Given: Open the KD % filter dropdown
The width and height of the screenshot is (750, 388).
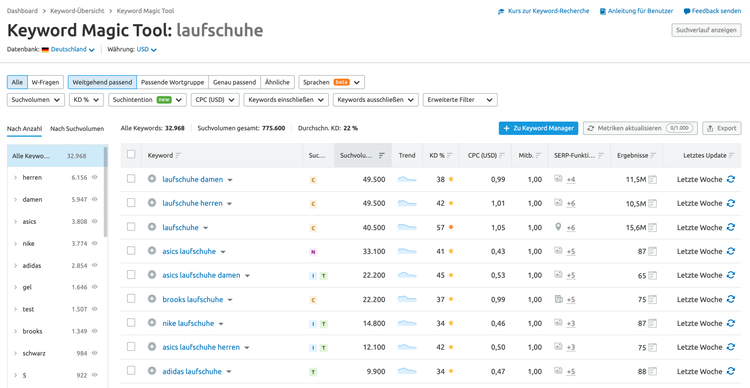Looking at the screenshot, I should pos(86,100).
